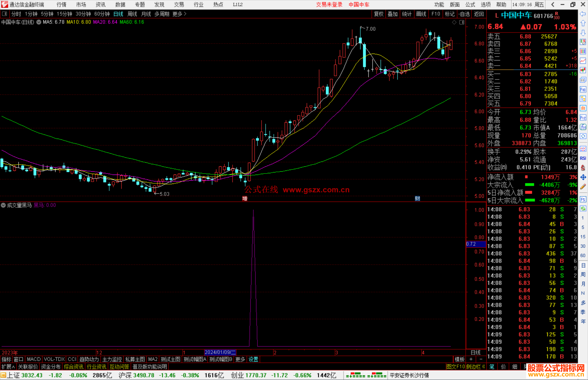Click the candlestick chart sidebar icon
Screen dimensions: 588x380
(x=583, y=70)
